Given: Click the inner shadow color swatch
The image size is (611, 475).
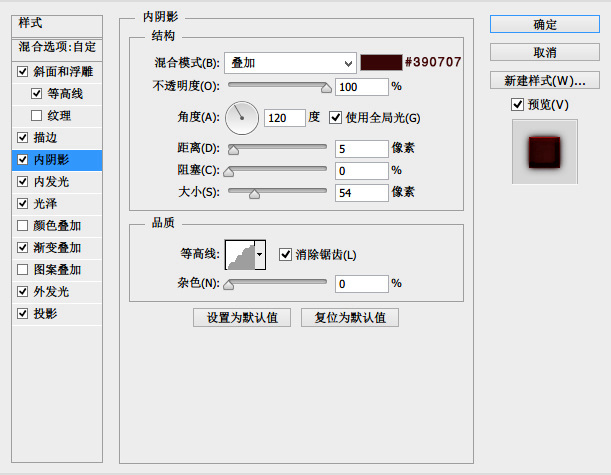Looking at the screenshot, I should (x=381, y=62).
